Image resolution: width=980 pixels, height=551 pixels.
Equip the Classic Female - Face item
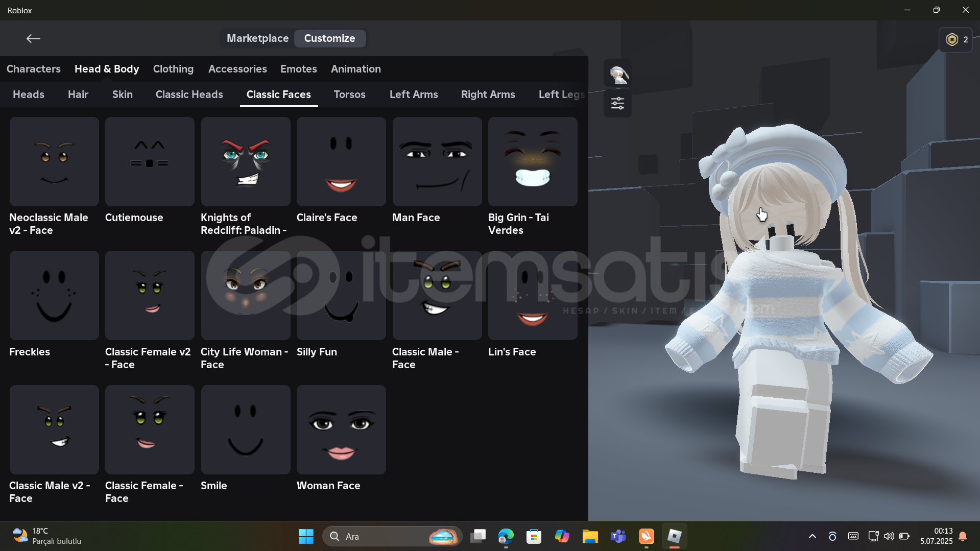(150, 429)
